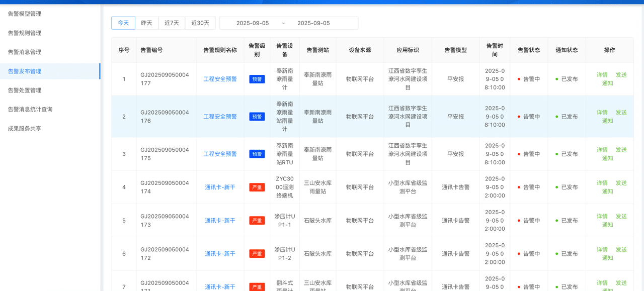Click the 告警时间 column header

[x=495, y=50]
